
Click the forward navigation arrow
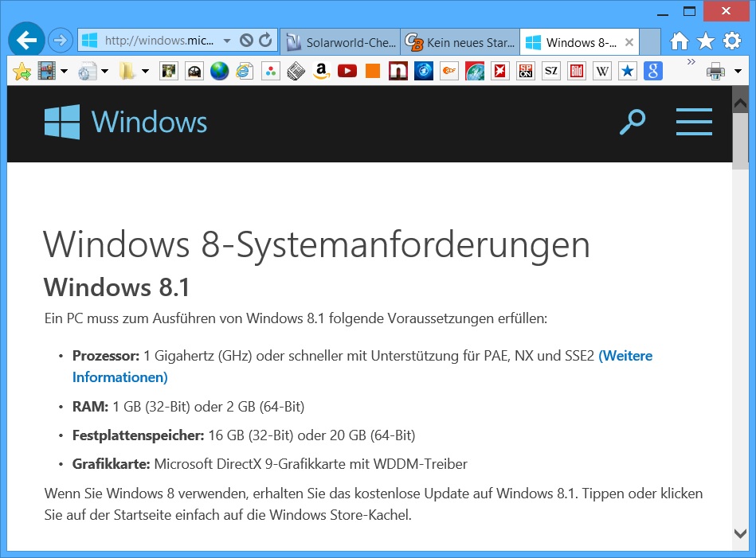tap(61, 40)
